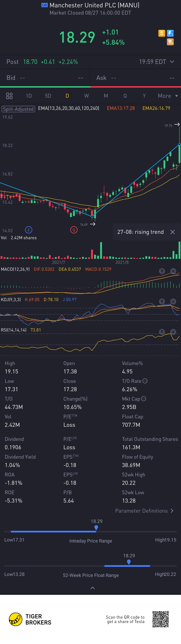
Task: Tap the 27-08 rising trend message
Action: click(x=141, y=232)
